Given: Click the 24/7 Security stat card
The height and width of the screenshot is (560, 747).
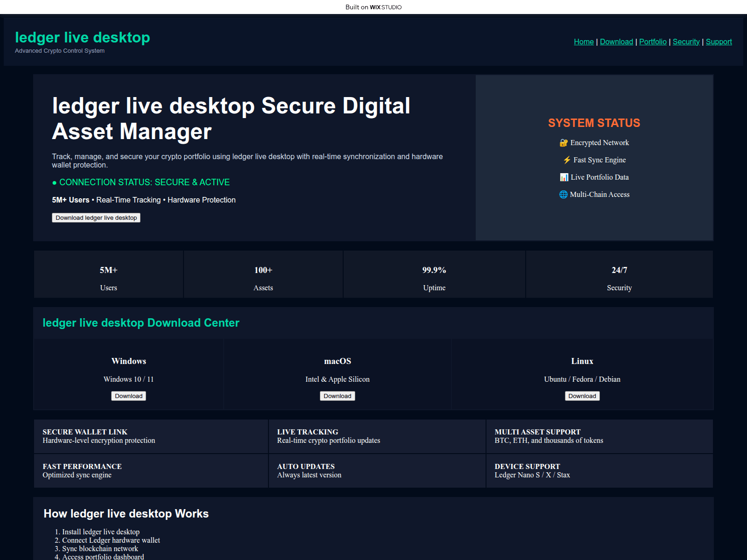Looking at the screenshot, I should click(x=620, y=274).
